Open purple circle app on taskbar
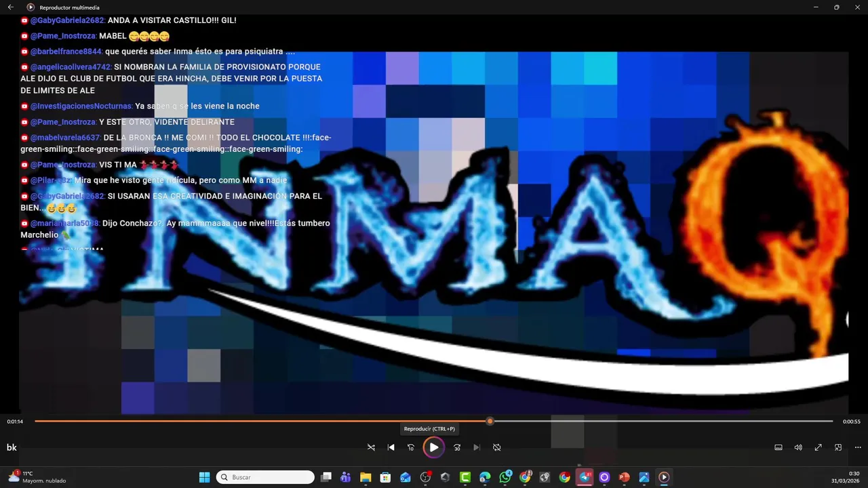Viewport: 868px width, 488px height. [x=604, y=477]
